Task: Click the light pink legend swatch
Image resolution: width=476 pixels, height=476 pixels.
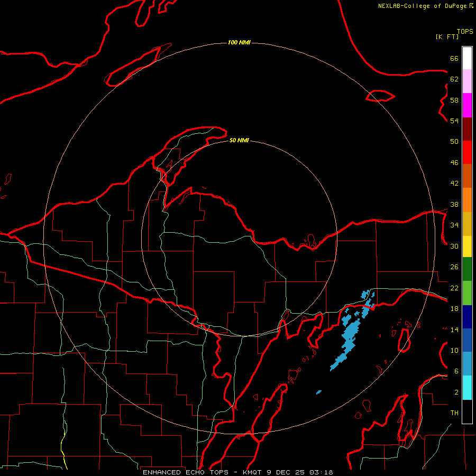Action: coord(467,81)
